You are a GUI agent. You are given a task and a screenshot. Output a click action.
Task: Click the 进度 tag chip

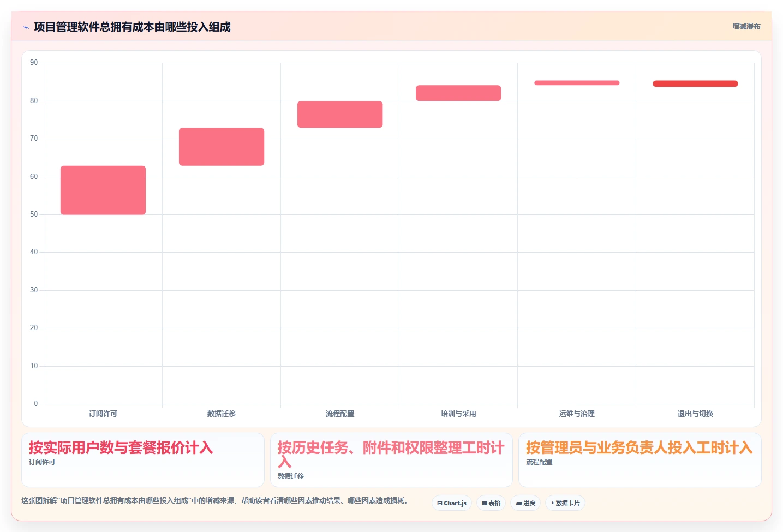pos(525,503)
